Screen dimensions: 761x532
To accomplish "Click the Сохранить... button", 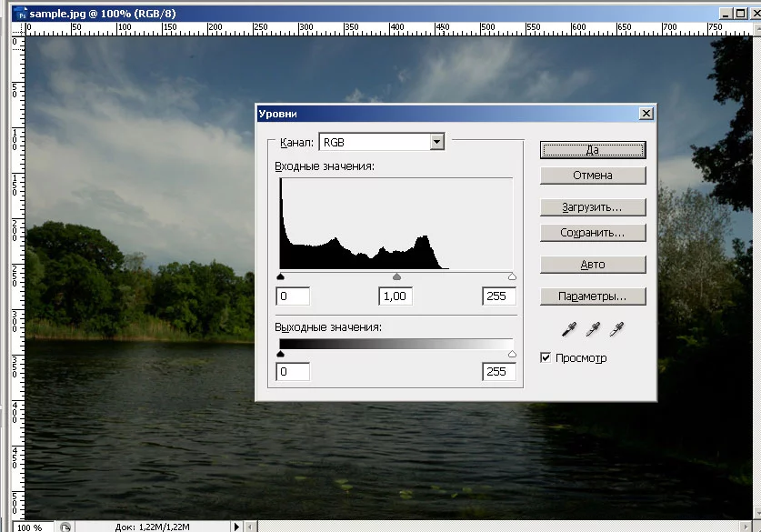I will (x=593, y=233).
